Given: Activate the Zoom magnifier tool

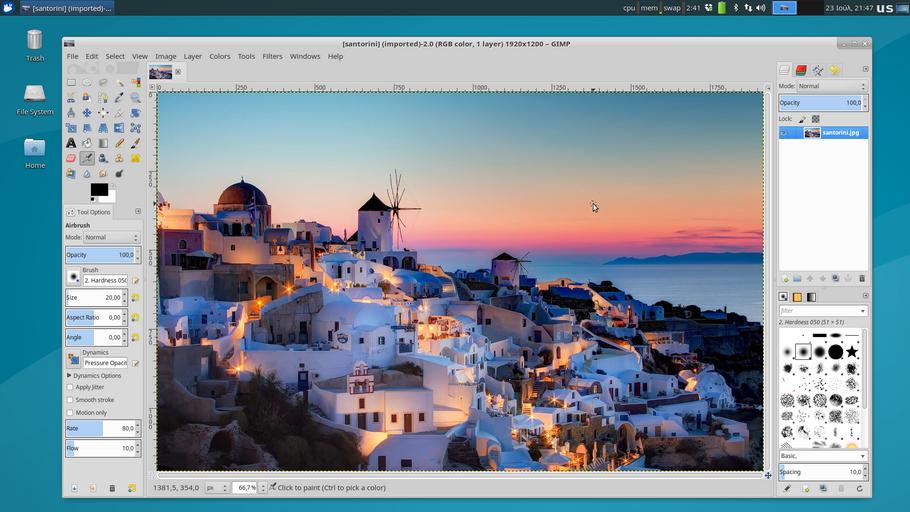Looking at the screenshot, I should [x=135, y=98].
